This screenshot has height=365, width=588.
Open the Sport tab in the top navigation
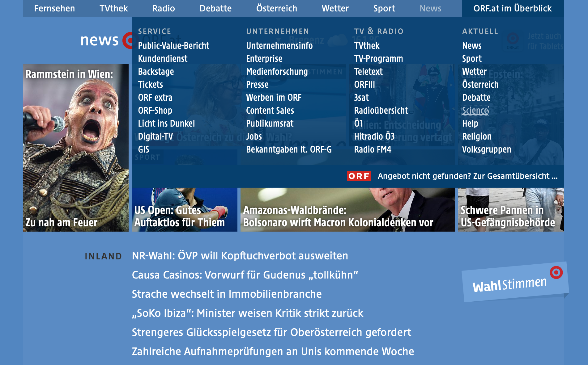384,8
